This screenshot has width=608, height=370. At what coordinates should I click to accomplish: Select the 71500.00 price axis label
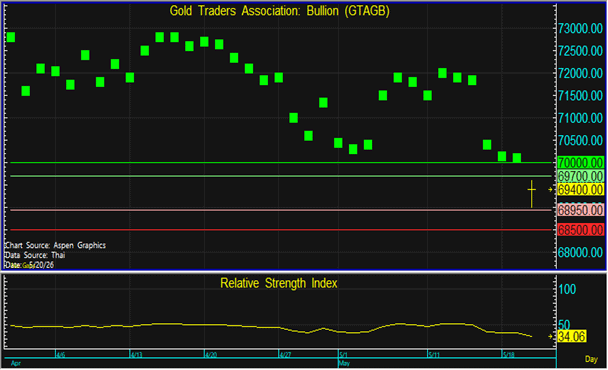(580, 95)
